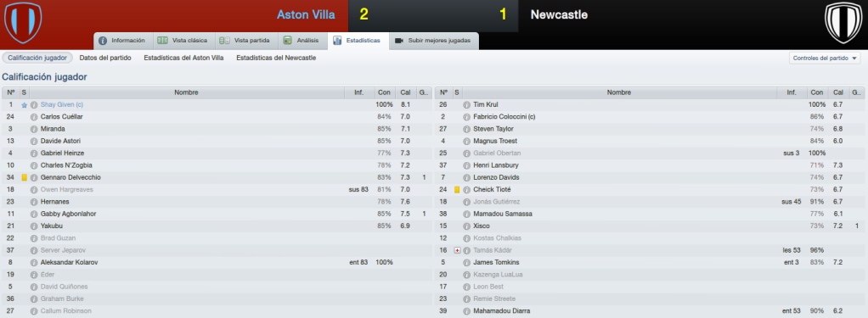Open Fabricio Coloccini player link

[x=504, y=117]
